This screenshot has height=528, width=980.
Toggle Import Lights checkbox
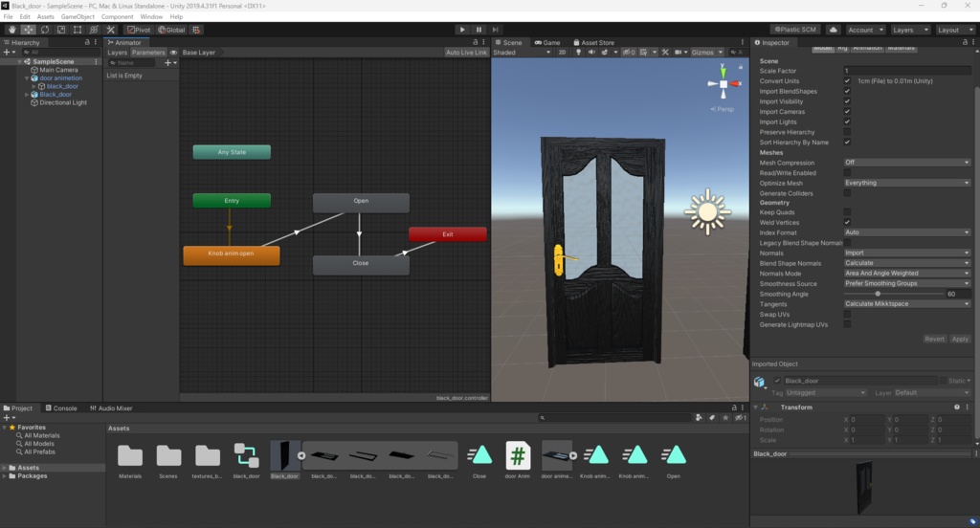847,121
